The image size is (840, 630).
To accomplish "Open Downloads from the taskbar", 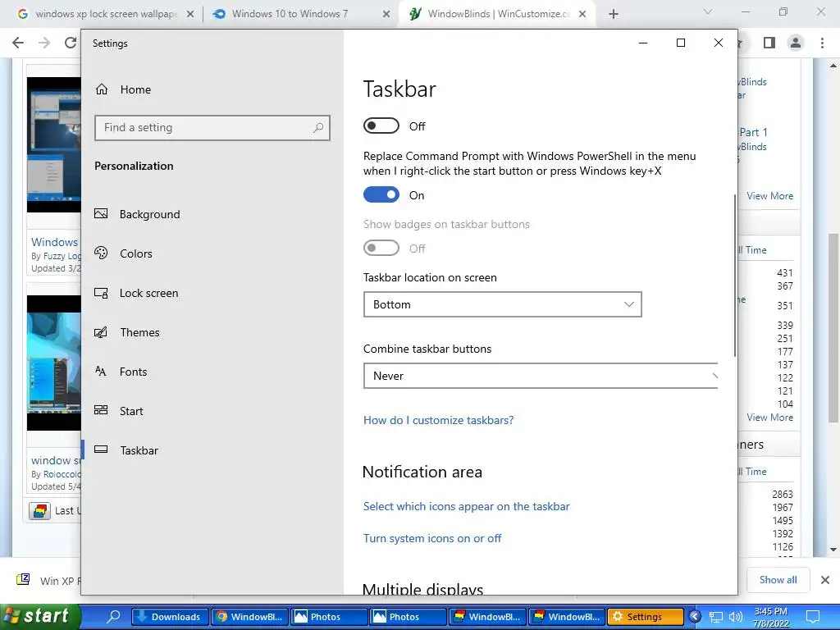I will [170, 617].
